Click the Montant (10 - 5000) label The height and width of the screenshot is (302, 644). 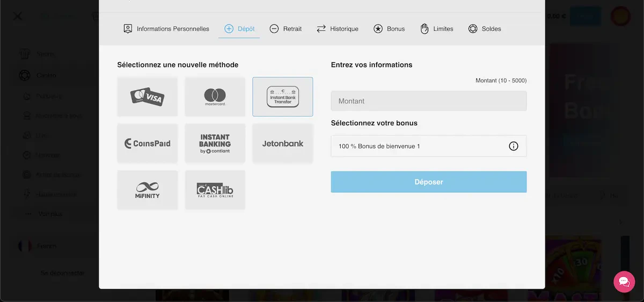(x=501, y=81)
